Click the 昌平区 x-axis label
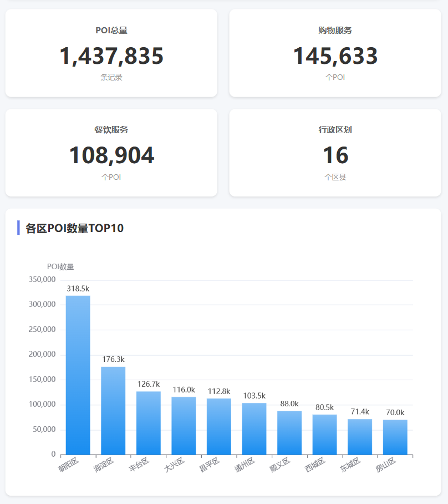448x504 pixels. pos(210,465)
